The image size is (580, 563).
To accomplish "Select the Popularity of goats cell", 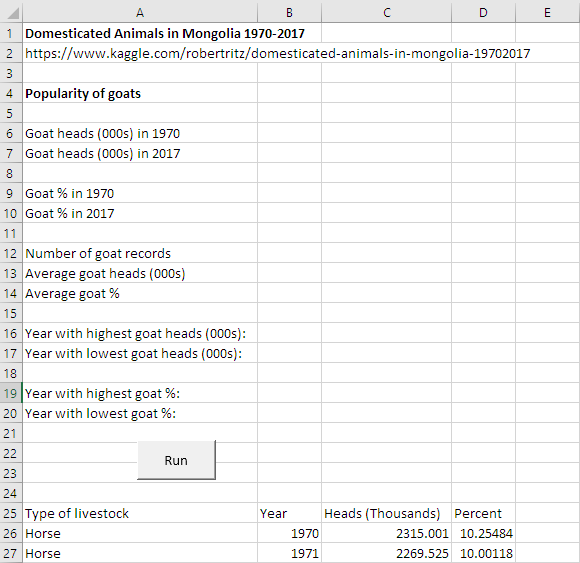I will [x=140, y=94].
